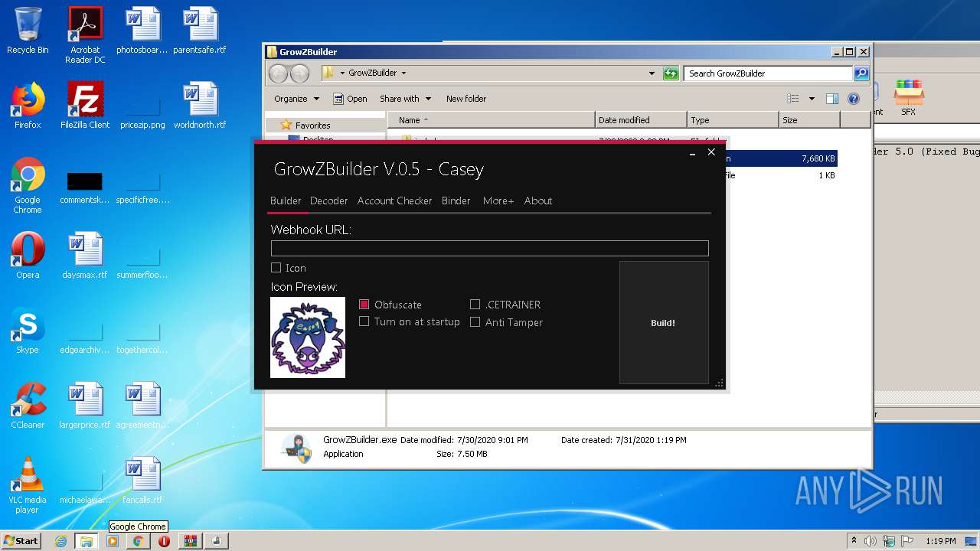Click SFX icon in WinRAR window
This screenshot has width=980, height=551.
[909, 98]
